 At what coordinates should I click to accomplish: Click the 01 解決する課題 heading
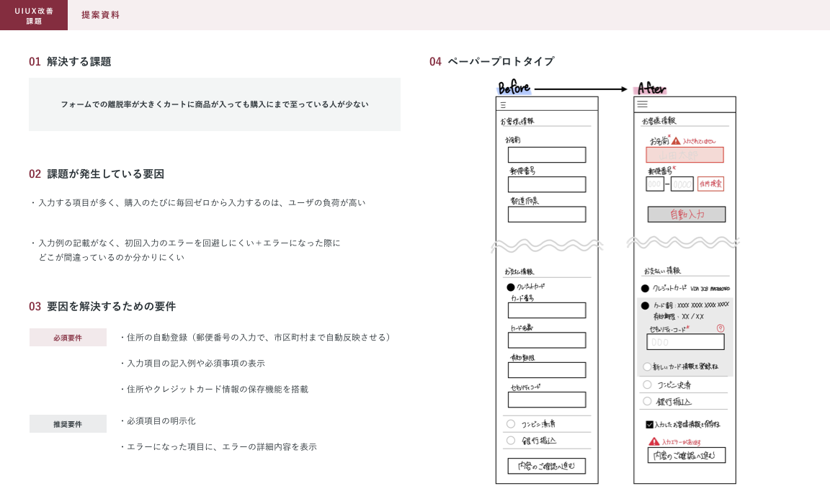click(70, 61)
